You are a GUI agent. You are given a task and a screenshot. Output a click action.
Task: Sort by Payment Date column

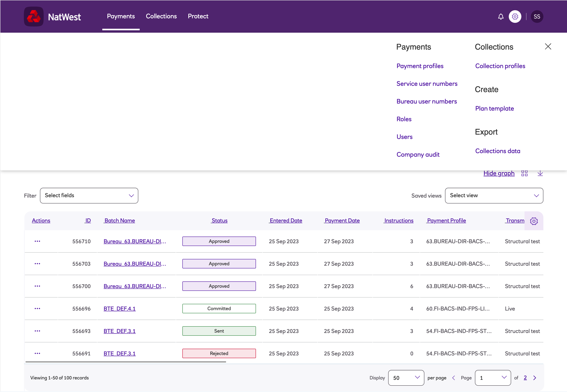342,221
